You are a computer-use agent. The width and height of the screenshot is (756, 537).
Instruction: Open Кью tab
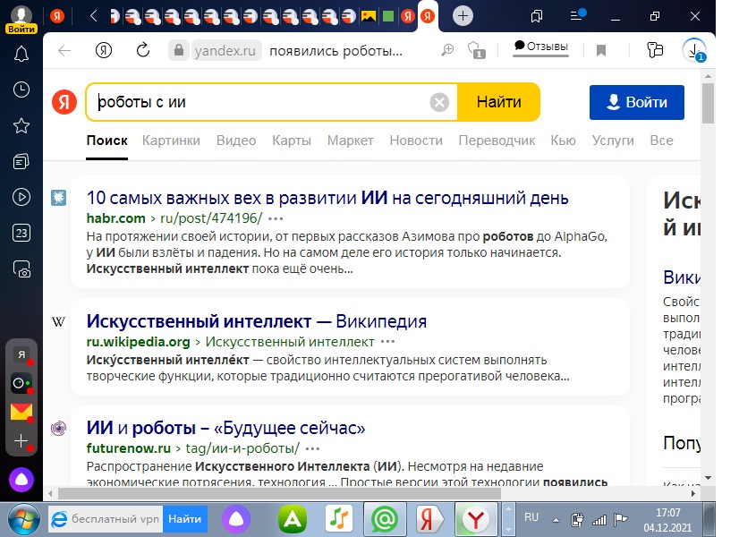(x=563, y=141)
